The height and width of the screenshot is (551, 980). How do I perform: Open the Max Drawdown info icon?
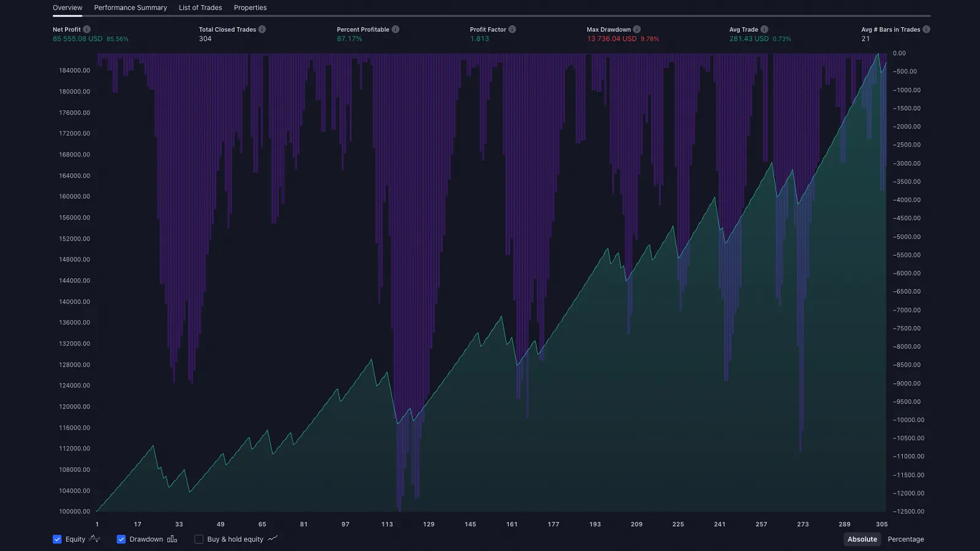click(637, 29)
